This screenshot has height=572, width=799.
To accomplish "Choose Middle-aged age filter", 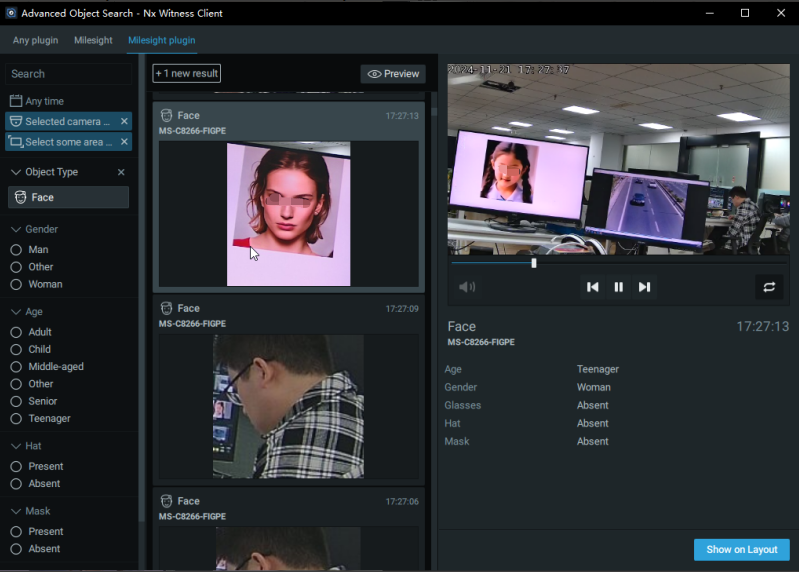I will pos(47,367).
